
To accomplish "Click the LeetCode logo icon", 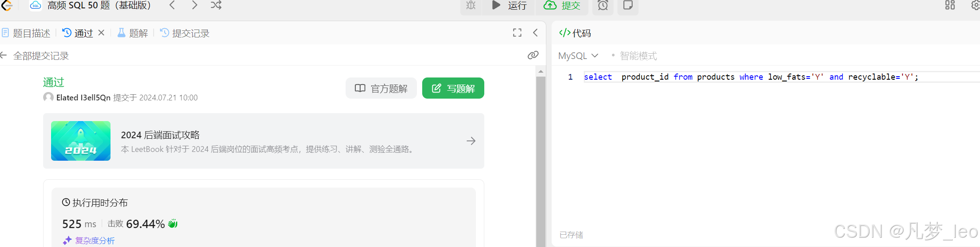I will 7,5.
